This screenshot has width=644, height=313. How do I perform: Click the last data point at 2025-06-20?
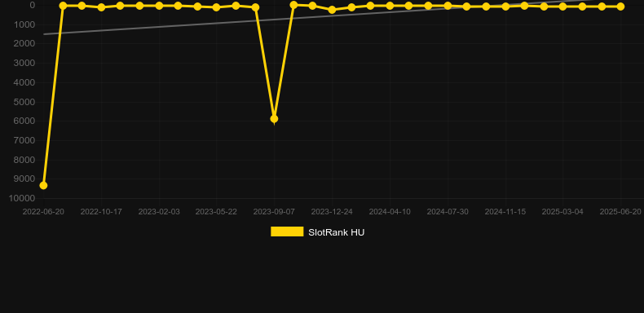[x=620, y=7]
